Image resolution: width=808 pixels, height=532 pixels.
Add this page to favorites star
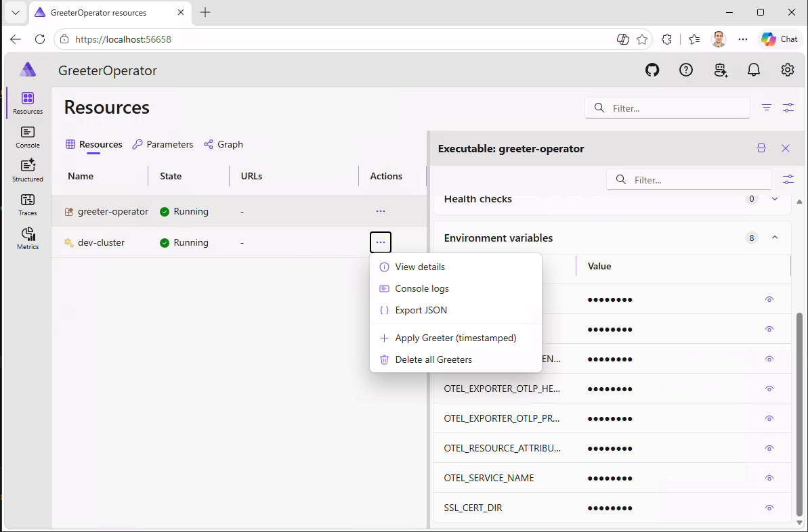642,39
